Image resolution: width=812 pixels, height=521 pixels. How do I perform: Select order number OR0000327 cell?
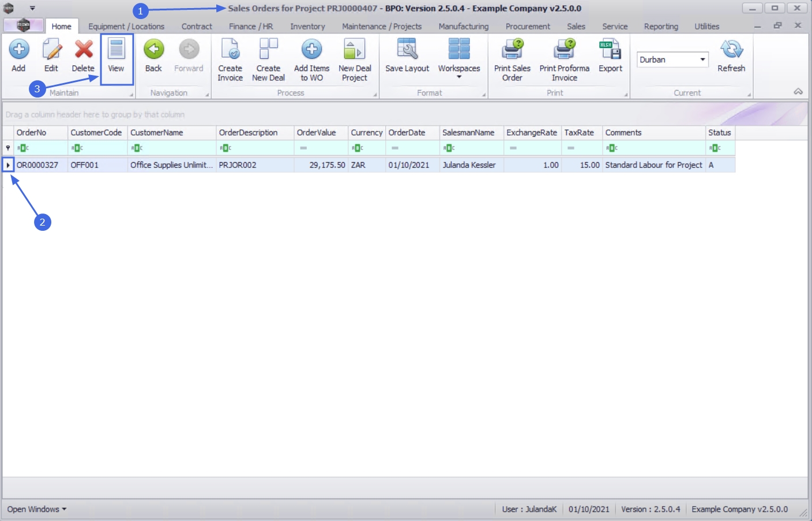click(41, 165)
